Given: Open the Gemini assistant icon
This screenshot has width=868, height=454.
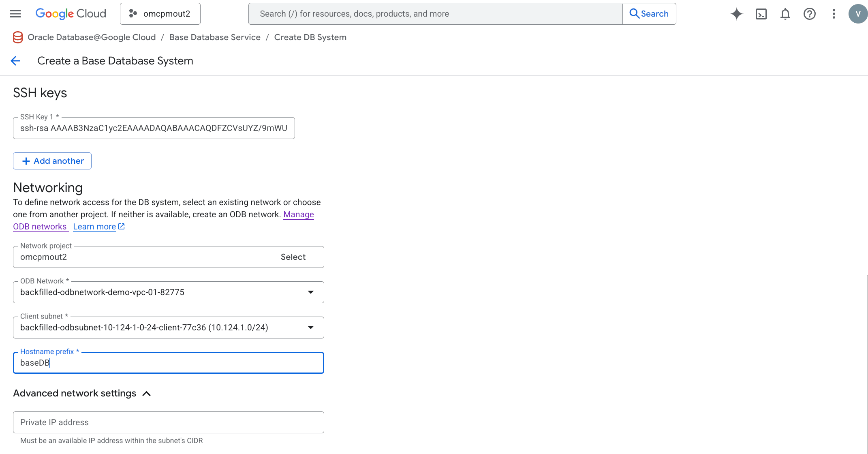Looking at the screenshot, I should pyautogui.click(x=737, y=13).
